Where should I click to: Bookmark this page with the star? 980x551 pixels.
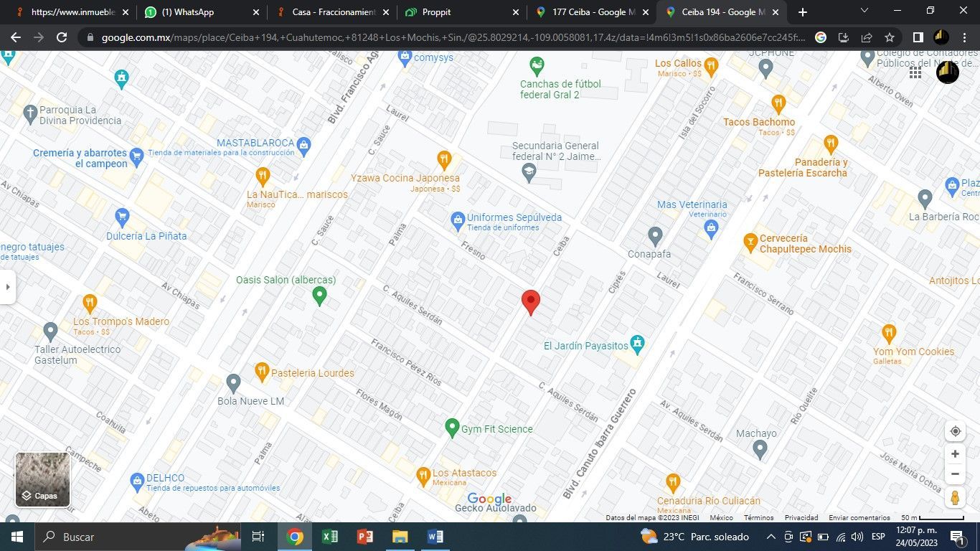(890, 37)
